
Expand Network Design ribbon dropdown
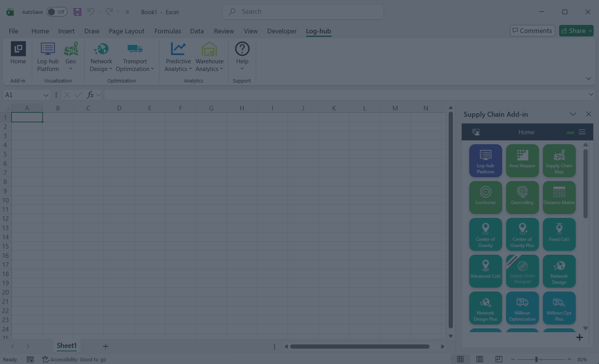tap(101, 57)
